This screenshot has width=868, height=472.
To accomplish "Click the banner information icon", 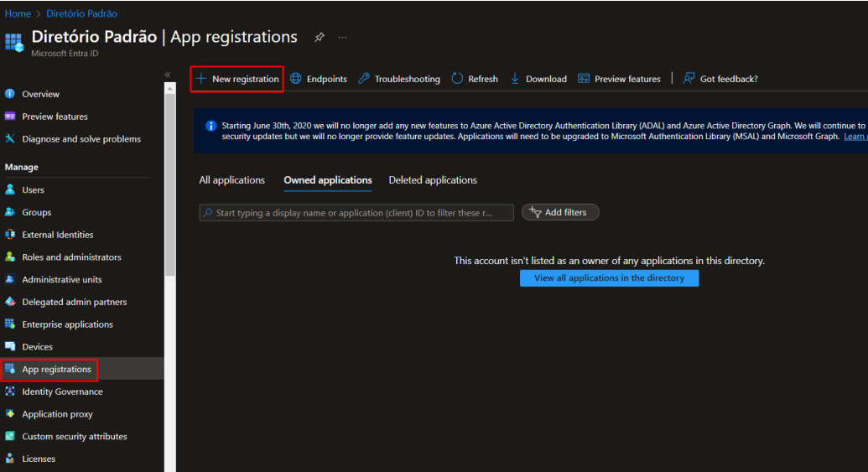I will click(211, 126).
